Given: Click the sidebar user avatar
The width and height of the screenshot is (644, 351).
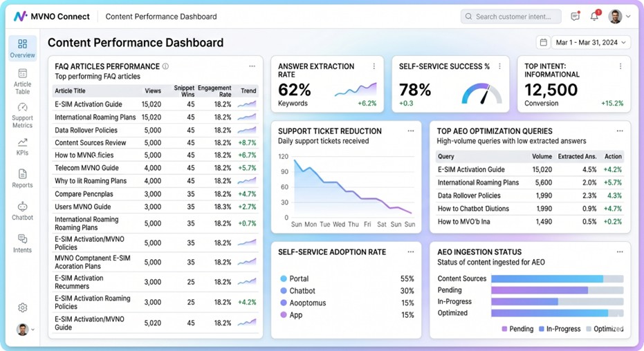Looking at the screenshot, I should (23, 329).
